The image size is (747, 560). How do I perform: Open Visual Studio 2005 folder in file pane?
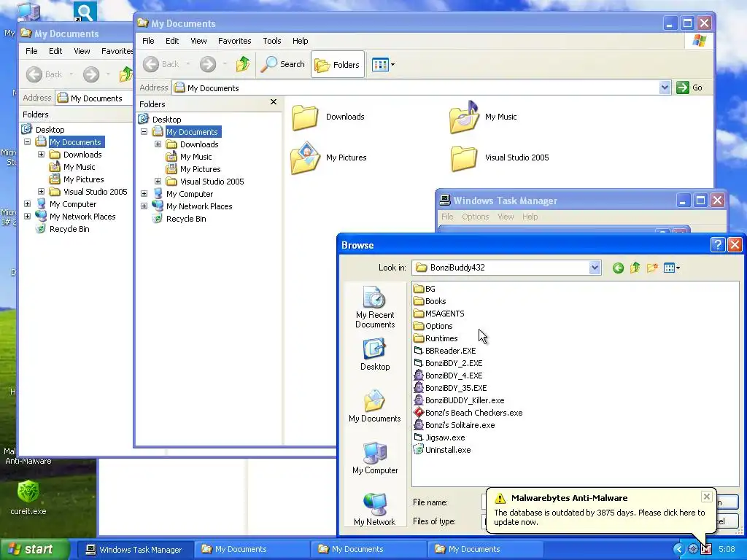click(500, 158)
